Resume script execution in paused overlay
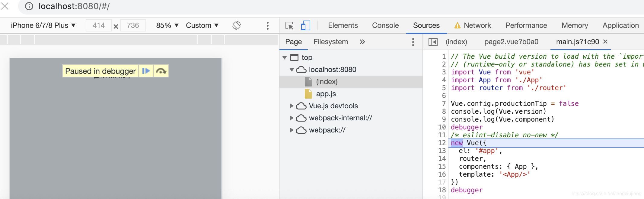The image size is (644, 199). 146,71
